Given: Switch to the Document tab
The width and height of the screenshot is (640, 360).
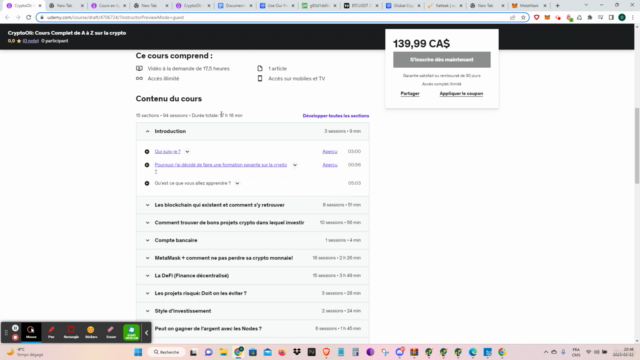Looking at the screenshot, I should point(235,6).
